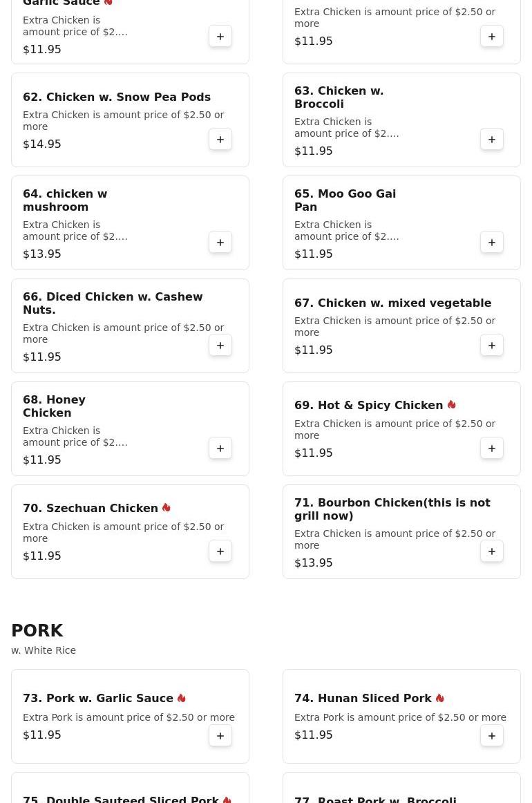The width and height of the screenshot is (532, 803).
Task: Open 68. Honey Chicken item name
Action: (x=54, y=406)
